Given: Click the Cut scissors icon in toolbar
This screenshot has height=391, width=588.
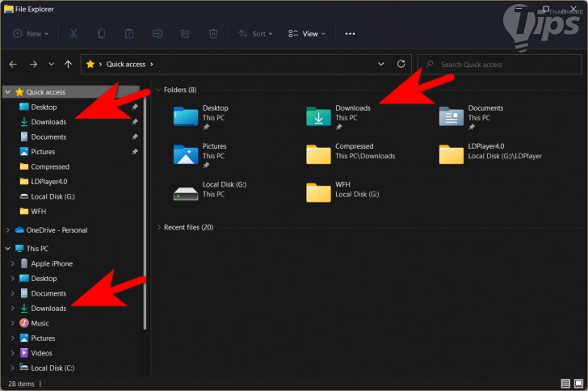Looking at the screenshot, I should tap(73, 34).
